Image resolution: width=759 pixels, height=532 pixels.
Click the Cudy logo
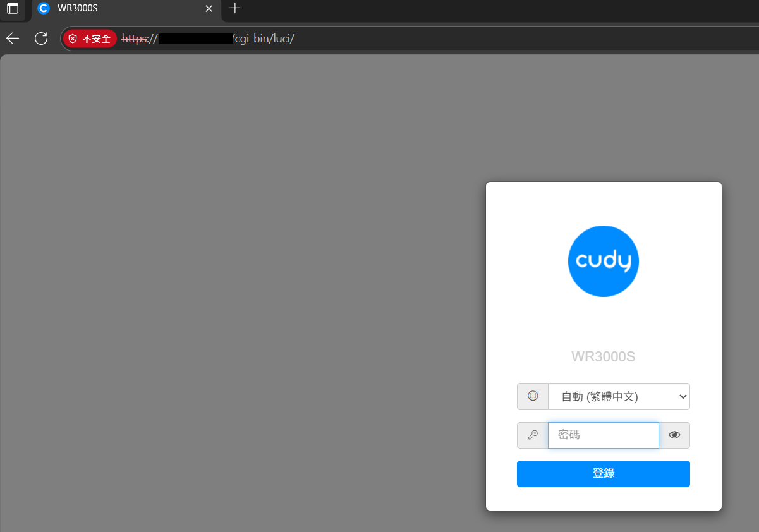click(x=604, y=261)
